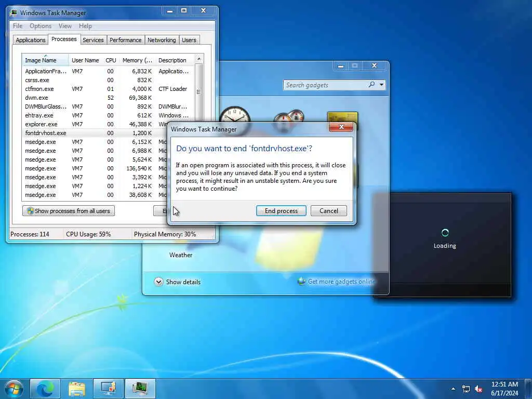The width and height of the screenshot is (532, 399).
Task: Select the ctfmon.exe process
Action: pos(109,89)
